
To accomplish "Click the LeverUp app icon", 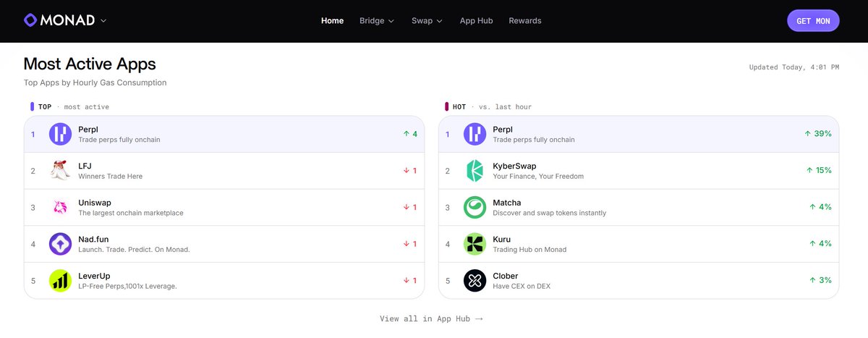I will click(61, 281).
